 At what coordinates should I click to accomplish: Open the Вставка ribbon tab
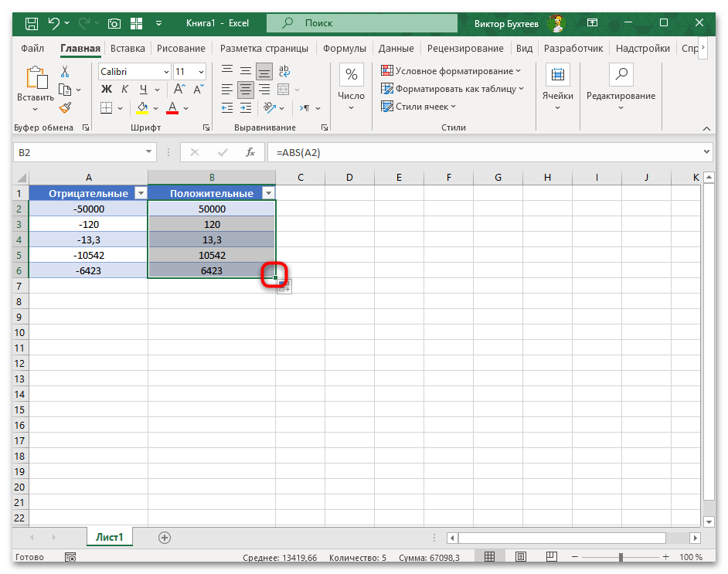[x=127, y=48]
